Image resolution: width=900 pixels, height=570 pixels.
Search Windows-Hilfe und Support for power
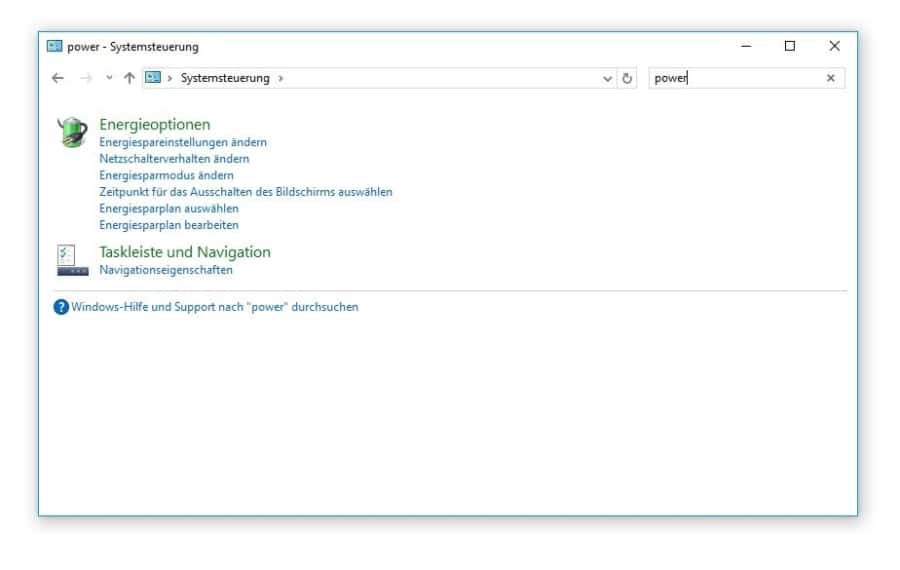point(214,307)
